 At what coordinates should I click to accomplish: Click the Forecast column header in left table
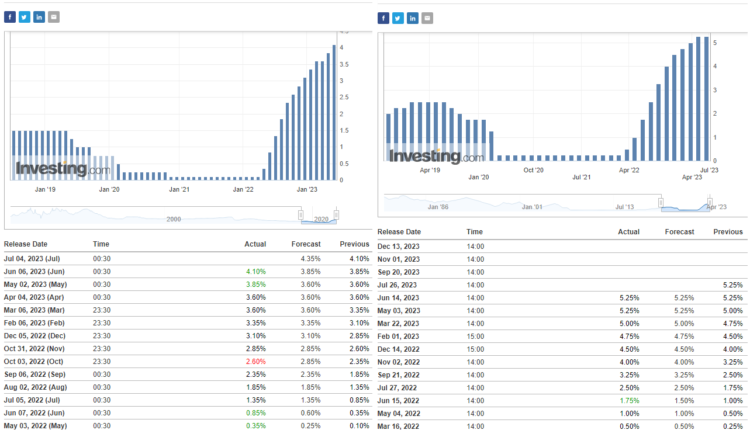tap(305, 244)
